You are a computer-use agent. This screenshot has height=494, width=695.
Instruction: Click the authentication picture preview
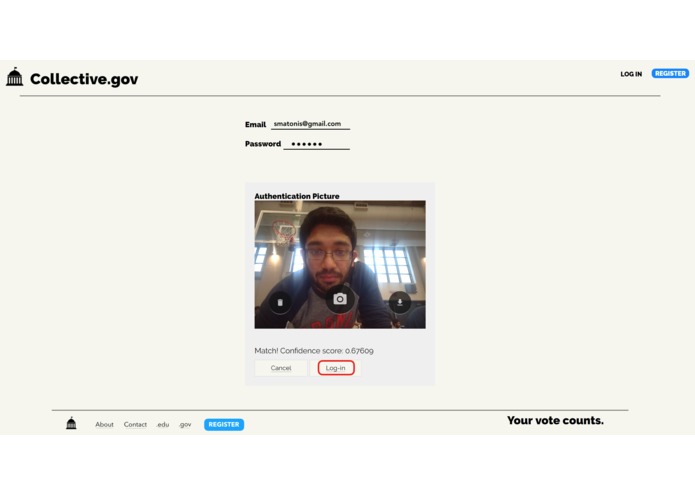coord(340,265)
